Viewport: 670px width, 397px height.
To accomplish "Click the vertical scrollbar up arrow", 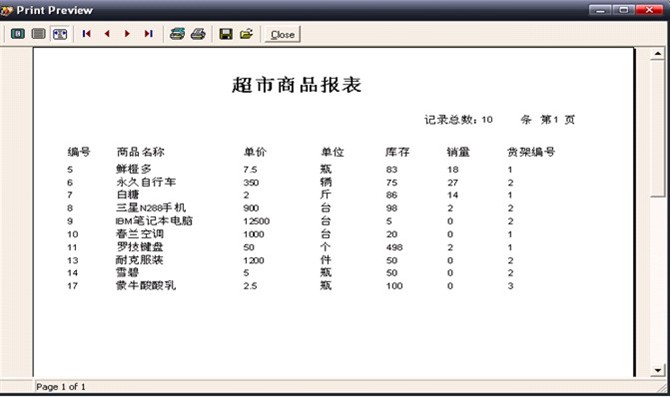I will click(658, 54).
